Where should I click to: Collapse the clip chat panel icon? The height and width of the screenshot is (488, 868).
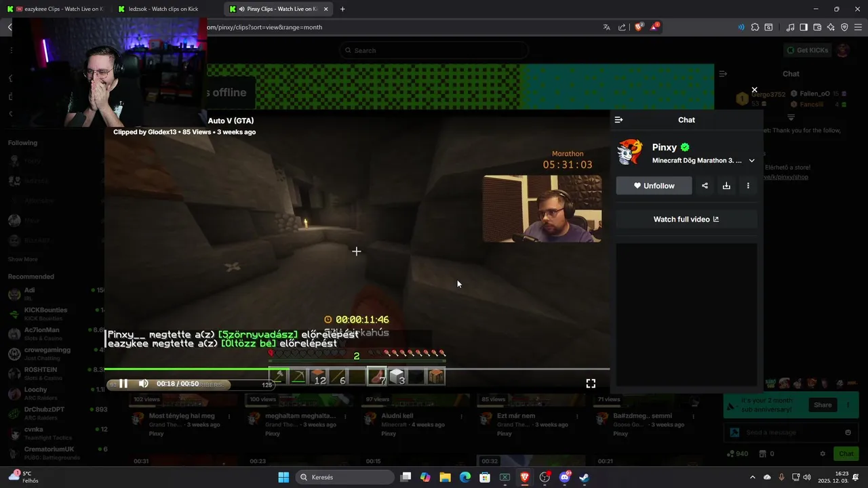pyautogui.click(x=618, y=120)
